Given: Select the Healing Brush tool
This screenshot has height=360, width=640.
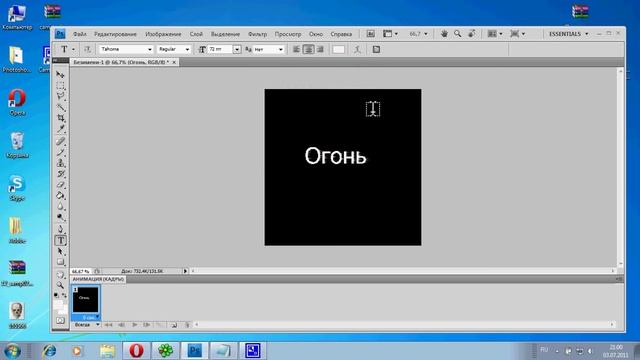Looking at the screenshot, I should coord(60,141).
